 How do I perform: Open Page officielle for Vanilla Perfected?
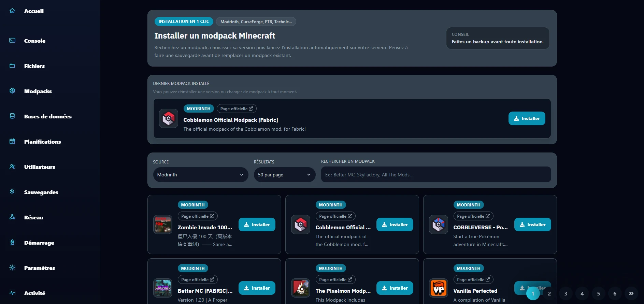pyautogui.click(x=473, y=279)
